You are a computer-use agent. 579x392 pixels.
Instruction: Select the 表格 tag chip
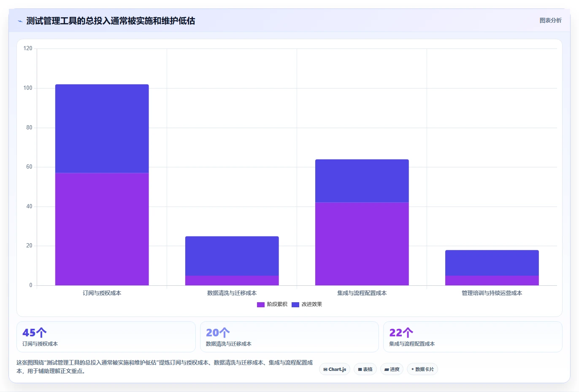click(365, 369)
